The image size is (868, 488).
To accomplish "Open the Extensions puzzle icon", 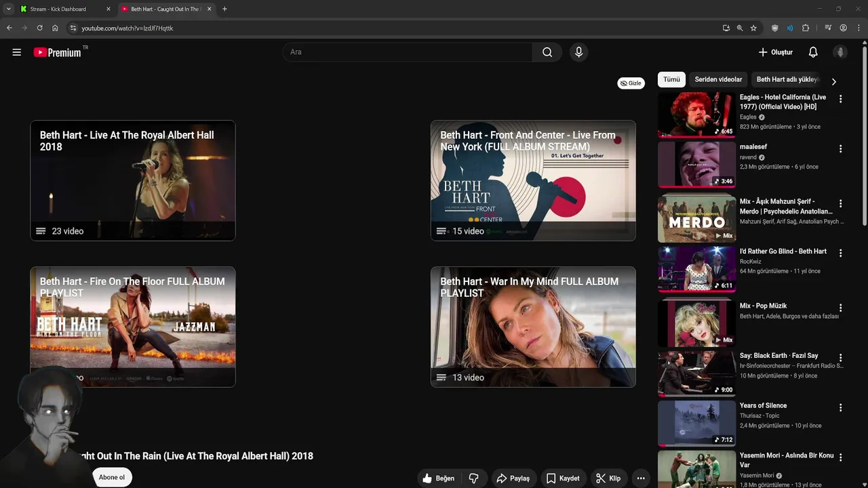I will [x=806, y=28].
